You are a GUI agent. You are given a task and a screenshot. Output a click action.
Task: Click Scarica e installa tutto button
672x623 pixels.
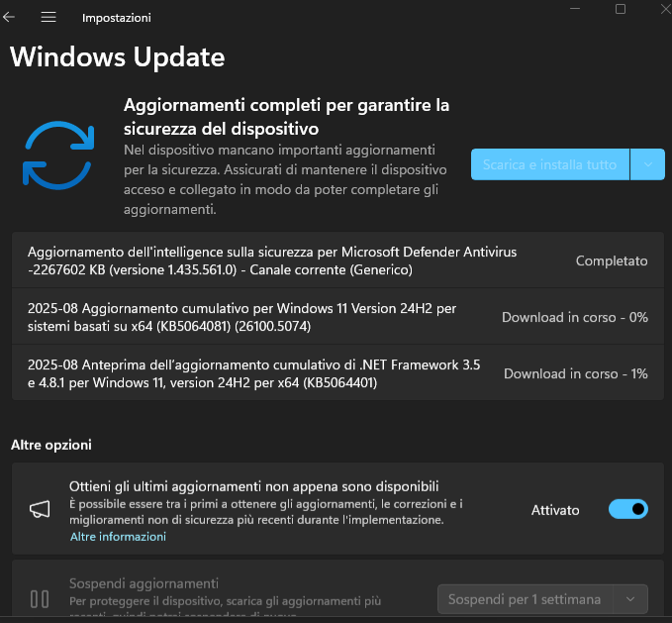[x=550, y=164]
